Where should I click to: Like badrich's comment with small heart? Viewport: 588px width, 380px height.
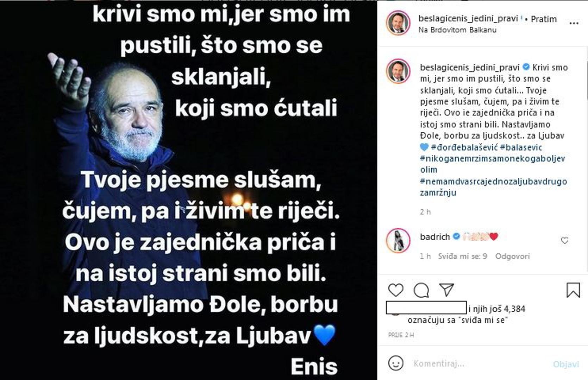[564, 241]
